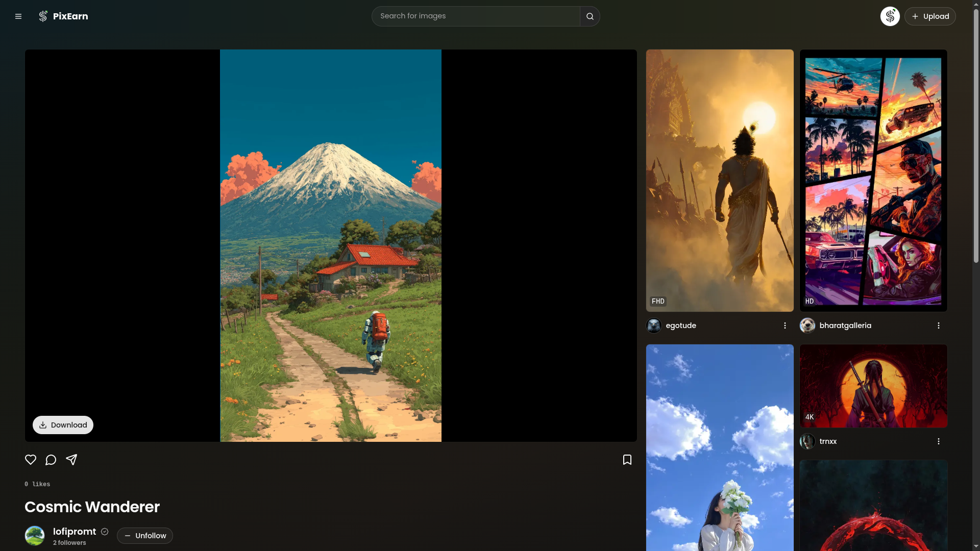This screenshot has height=551, width=980.
Task: Click the Upload button
Action: click(929, 16)
